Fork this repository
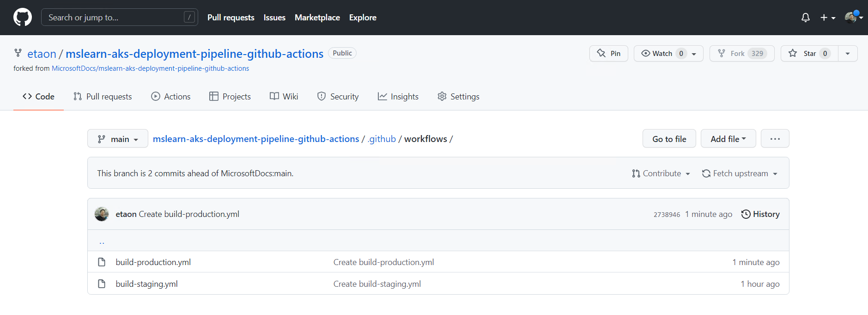Image resolution: width=868 pixels, height=315 pixels. click(x=742, y=54)
